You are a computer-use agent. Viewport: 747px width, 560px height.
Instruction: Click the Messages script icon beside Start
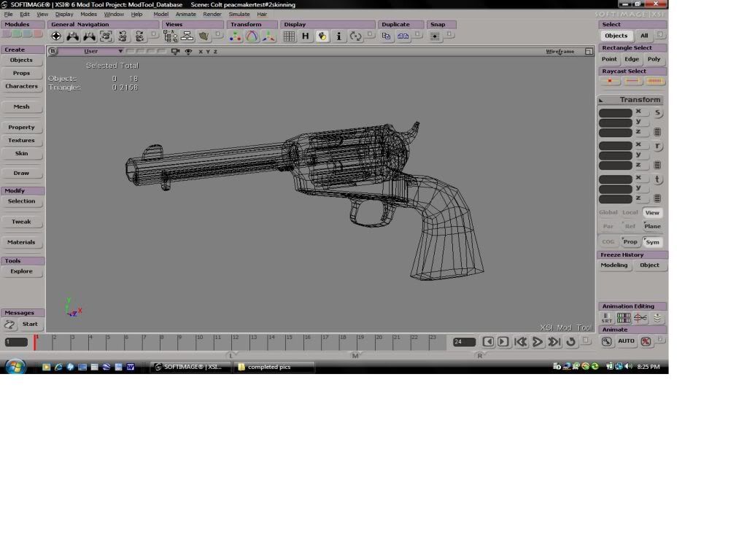coord(9,324)
